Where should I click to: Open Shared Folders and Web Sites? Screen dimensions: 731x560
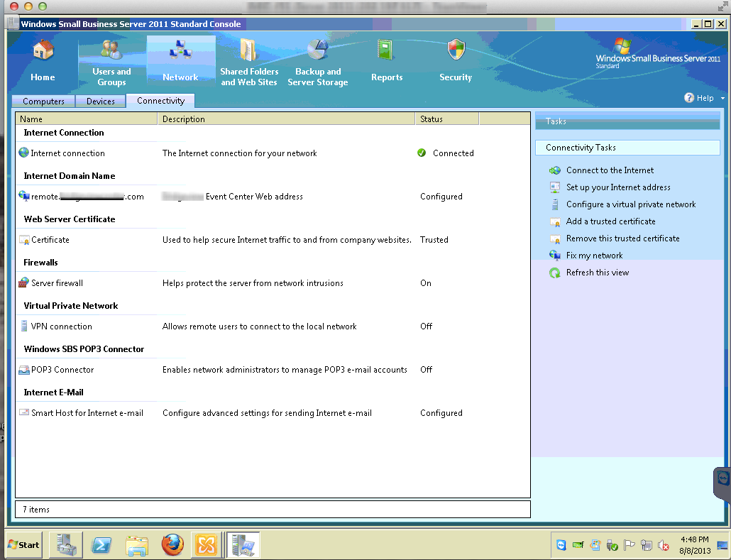tap(249, 62)
